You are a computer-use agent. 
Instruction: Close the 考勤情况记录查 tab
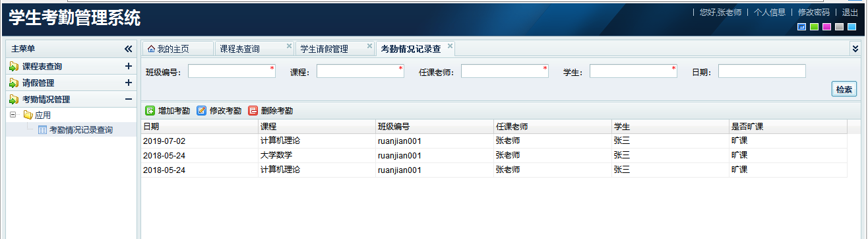[x=450, y=46]
